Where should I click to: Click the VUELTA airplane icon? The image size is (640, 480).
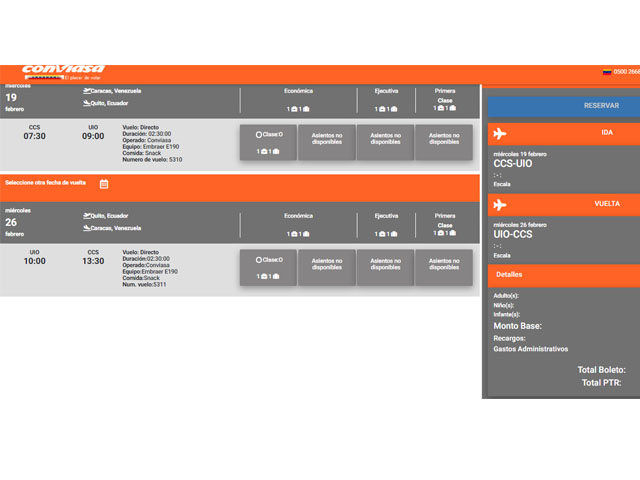pyautogui.click(x=500, y=205)
